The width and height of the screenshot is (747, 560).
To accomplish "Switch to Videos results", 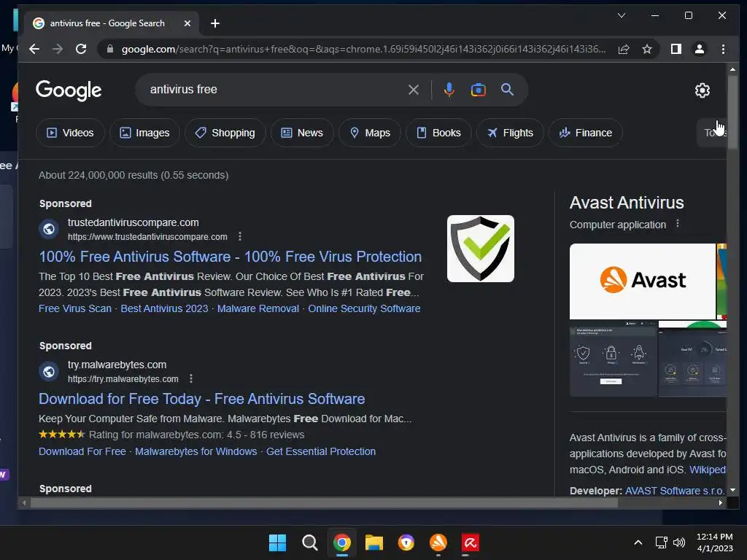I will coord(70,133).
